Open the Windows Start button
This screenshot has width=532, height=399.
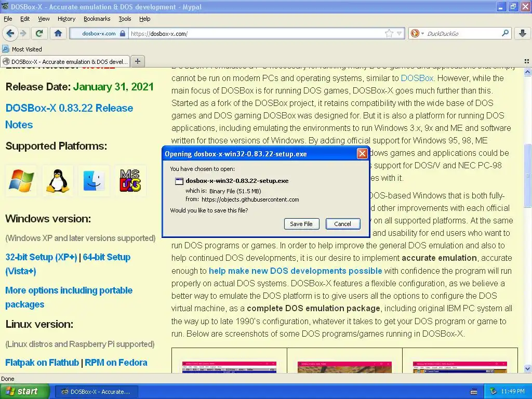(x=24, y=392)
